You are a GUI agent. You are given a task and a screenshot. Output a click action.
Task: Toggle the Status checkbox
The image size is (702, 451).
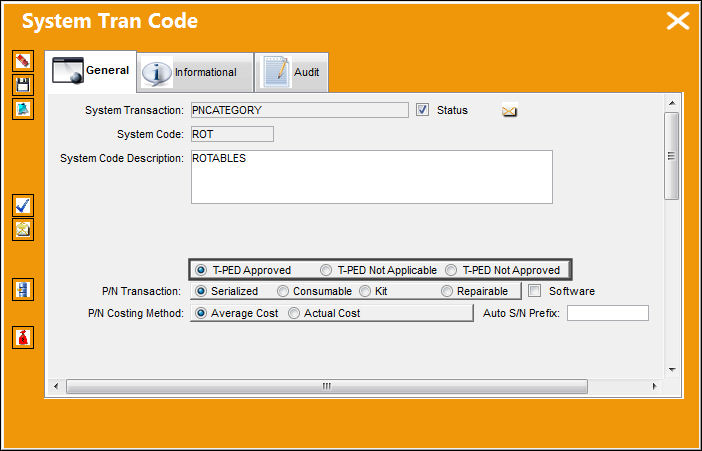[x=422, y=110]
